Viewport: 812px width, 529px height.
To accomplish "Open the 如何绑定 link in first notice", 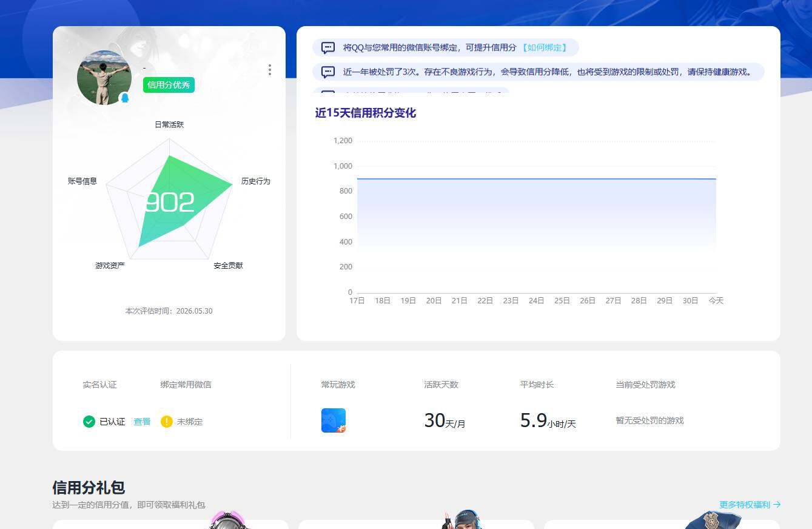I will pos(545,47).
